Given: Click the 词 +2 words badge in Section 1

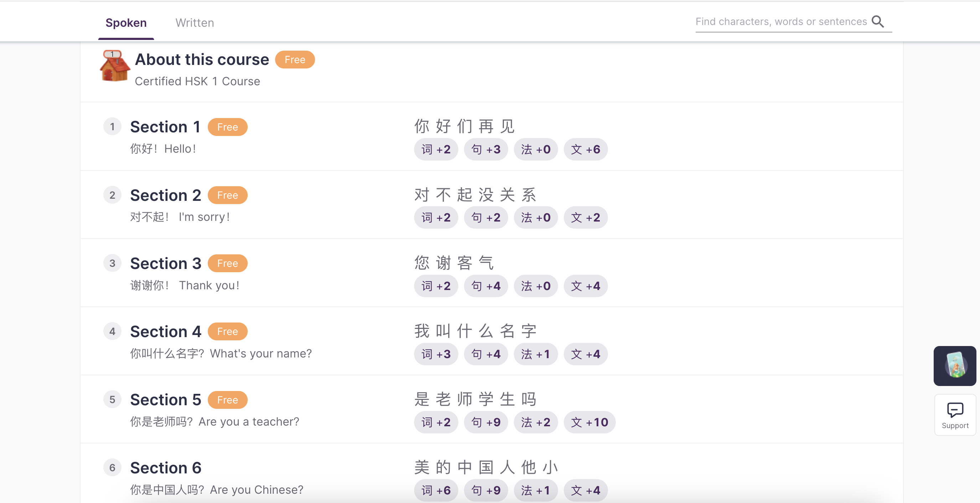Looking at the screenshot, I should coord(436,149).
